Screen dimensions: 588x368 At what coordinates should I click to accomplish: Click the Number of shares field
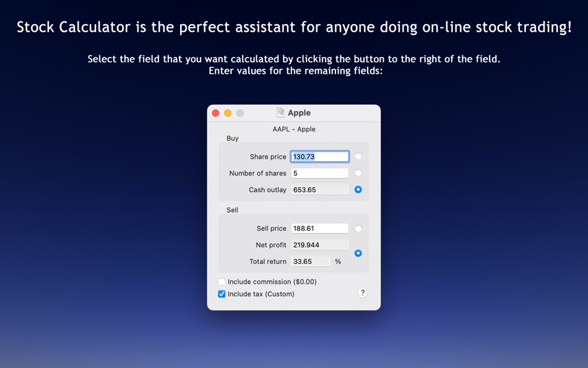coord(320,173)
